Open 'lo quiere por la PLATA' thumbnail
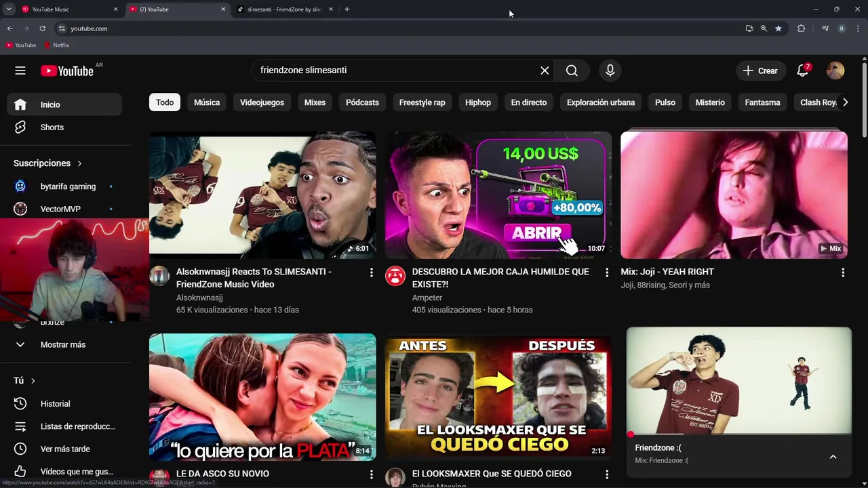This screenshot has height=488, width=868. 262,396
